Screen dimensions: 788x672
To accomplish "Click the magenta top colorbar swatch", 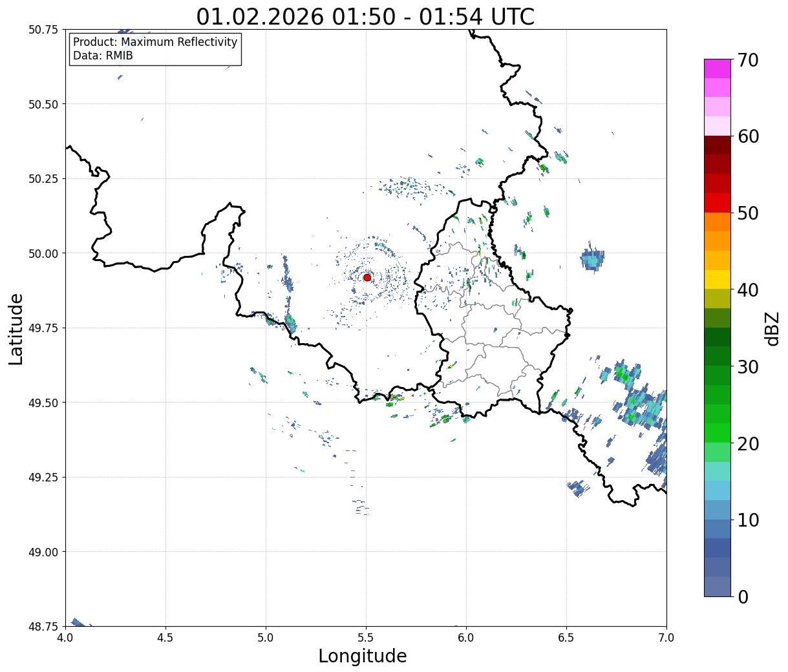I will click(x=718, y=68).
